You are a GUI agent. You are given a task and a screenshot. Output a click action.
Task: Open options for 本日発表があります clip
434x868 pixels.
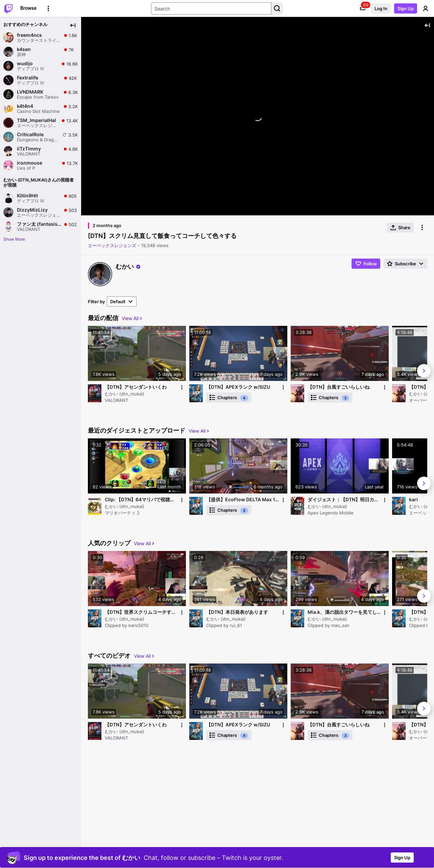pyautogui.click(x=283, y=612)
